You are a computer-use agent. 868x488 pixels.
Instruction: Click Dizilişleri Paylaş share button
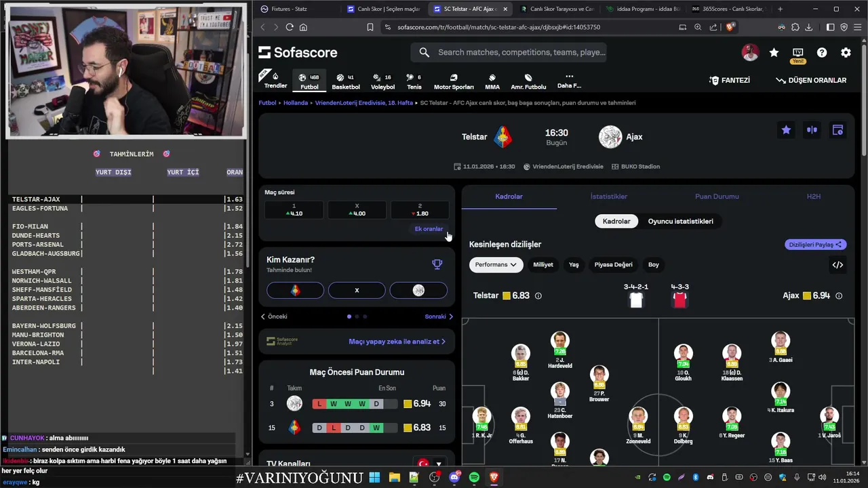click(815, 245)
